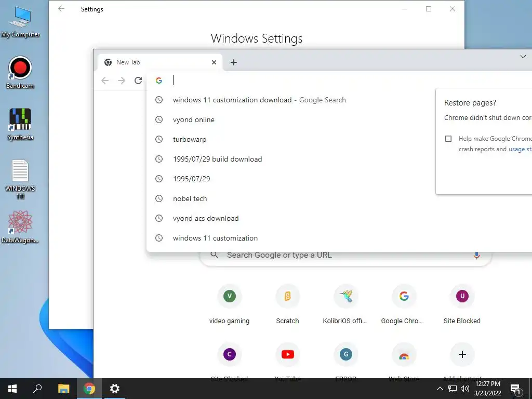Open File Explorer from taskbar

(x=63, y=389)
